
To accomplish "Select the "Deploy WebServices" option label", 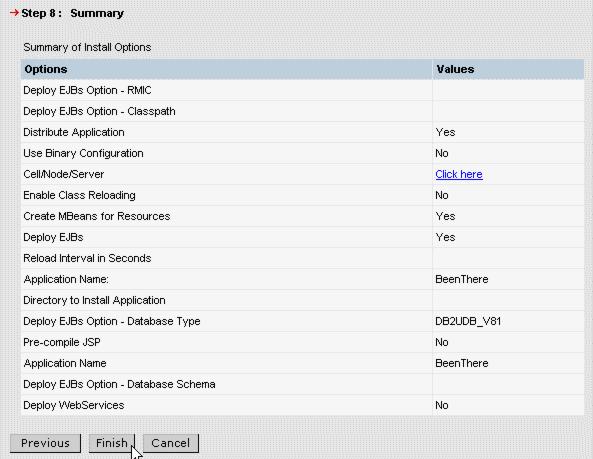I will [x=73, y=405].
